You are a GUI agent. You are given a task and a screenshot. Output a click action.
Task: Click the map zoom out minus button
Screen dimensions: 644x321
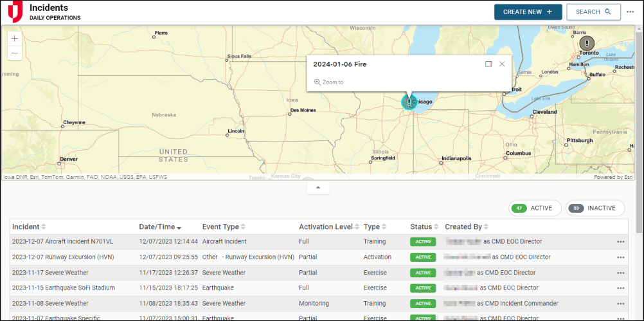pos(15,53)
